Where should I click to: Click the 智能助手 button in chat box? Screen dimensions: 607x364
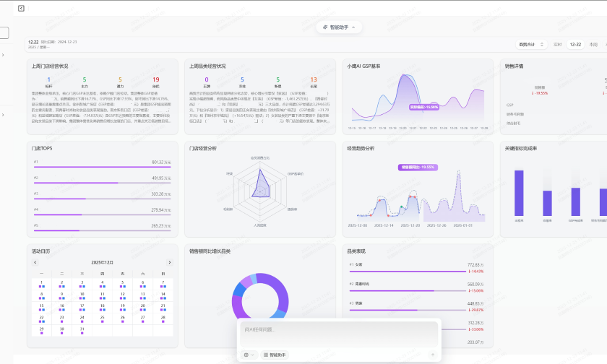click(x=275, y=355)
